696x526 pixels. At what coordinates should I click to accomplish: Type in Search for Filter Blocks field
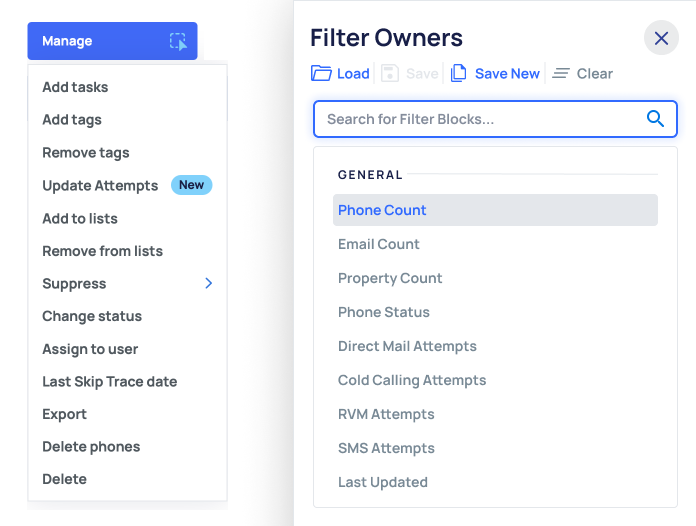coord(480,119)
